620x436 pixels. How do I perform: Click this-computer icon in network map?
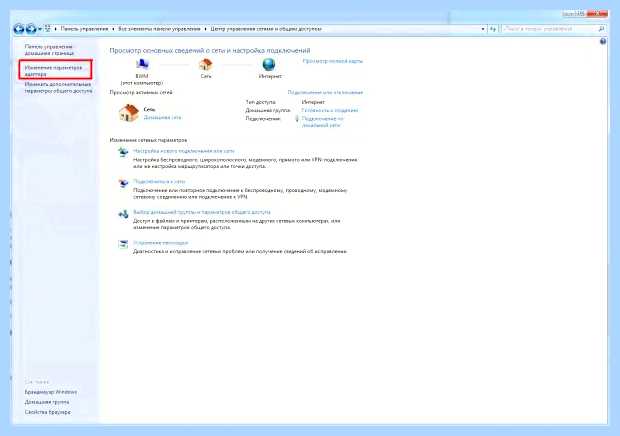point(142,64)
